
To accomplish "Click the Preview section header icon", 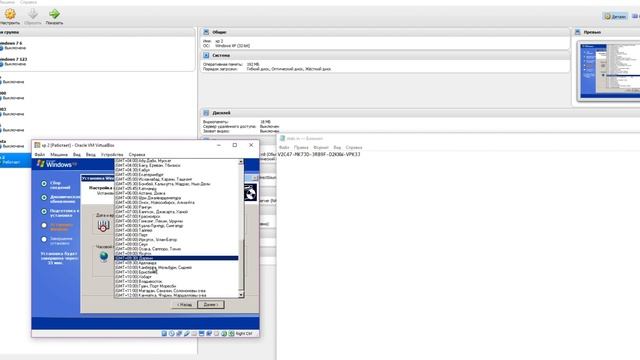I will (x=578, y=32).
